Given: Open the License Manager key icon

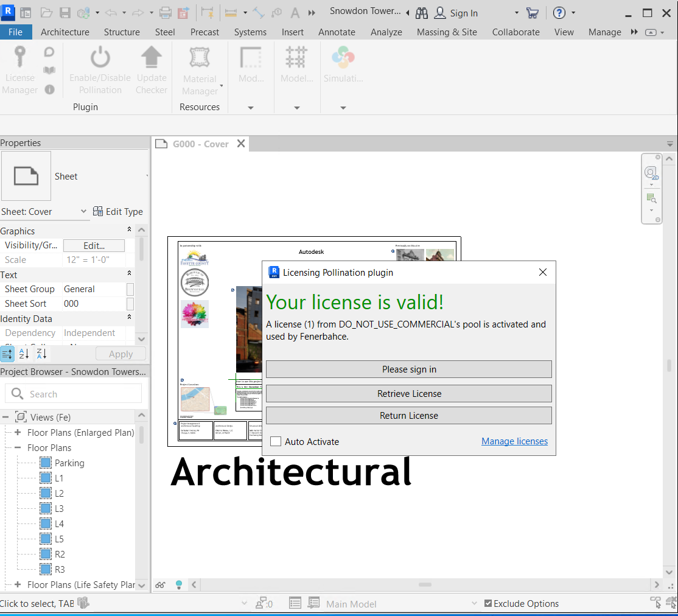Looking at the screenshot, I should [19, 57].
